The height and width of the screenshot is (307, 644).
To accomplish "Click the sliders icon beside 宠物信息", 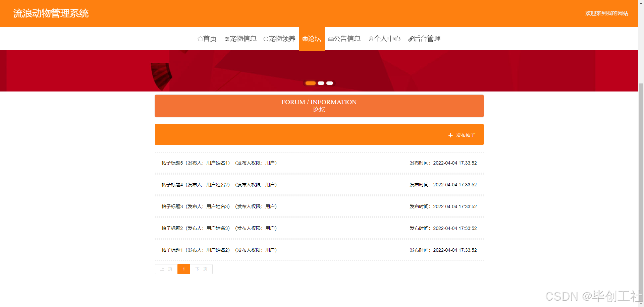I will (x=227, y=39).
